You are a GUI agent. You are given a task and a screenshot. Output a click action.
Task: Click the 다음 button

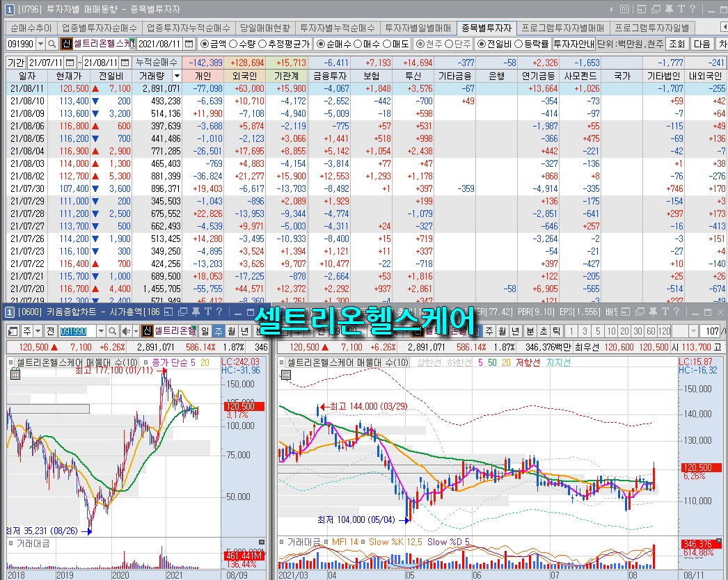coord(702,44)
